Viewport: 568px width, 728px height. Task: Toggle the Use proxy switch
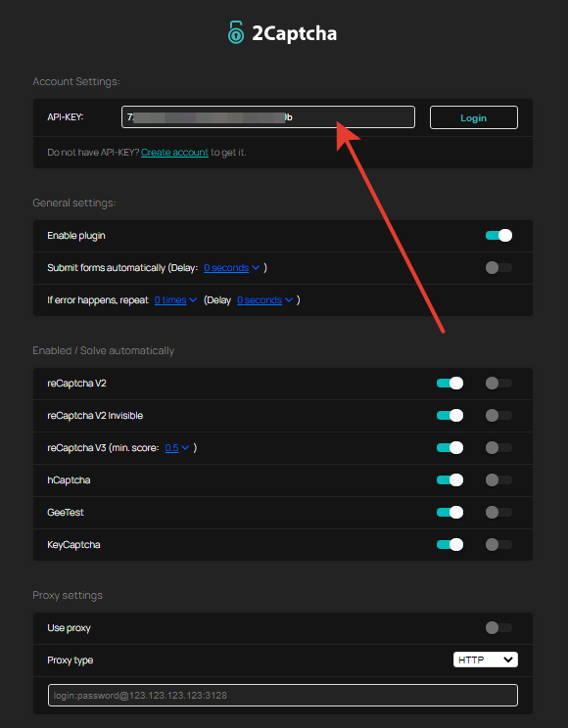(498, 628)
